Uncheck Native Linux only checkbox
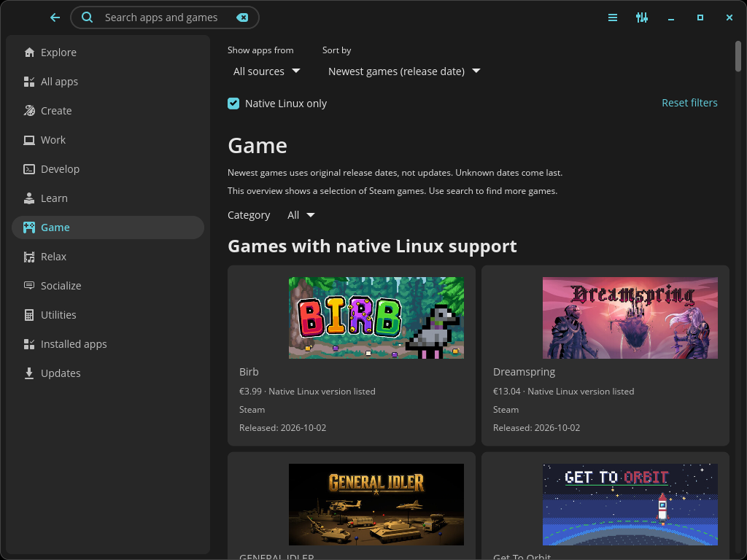The height and width of the screenshot is (560, 747). click(x=233, y=104)
